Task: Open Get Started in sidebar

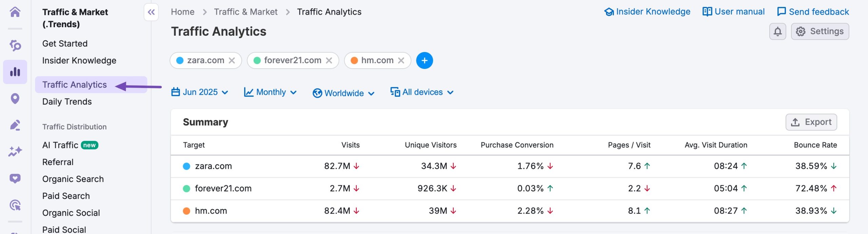Action: coord(65,43)
